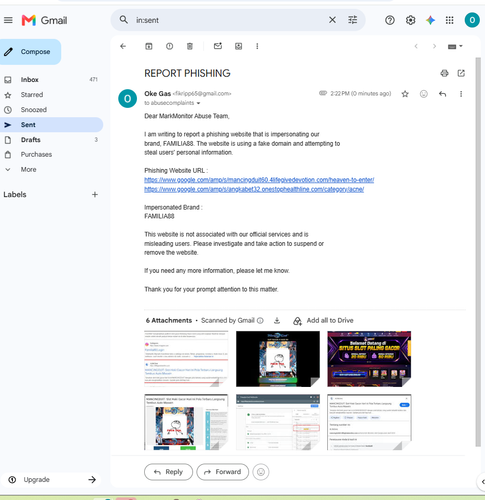Click the Move to icon in toolbar

(238, 46)
